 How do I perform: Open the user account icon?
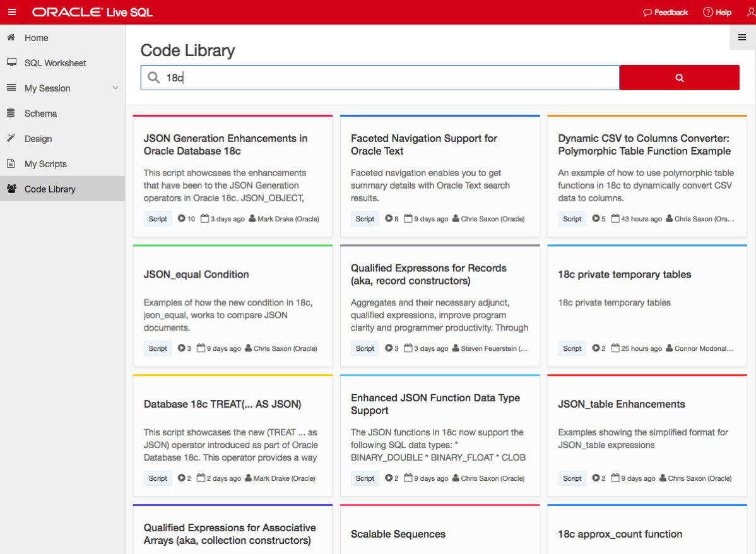[751, 12]
